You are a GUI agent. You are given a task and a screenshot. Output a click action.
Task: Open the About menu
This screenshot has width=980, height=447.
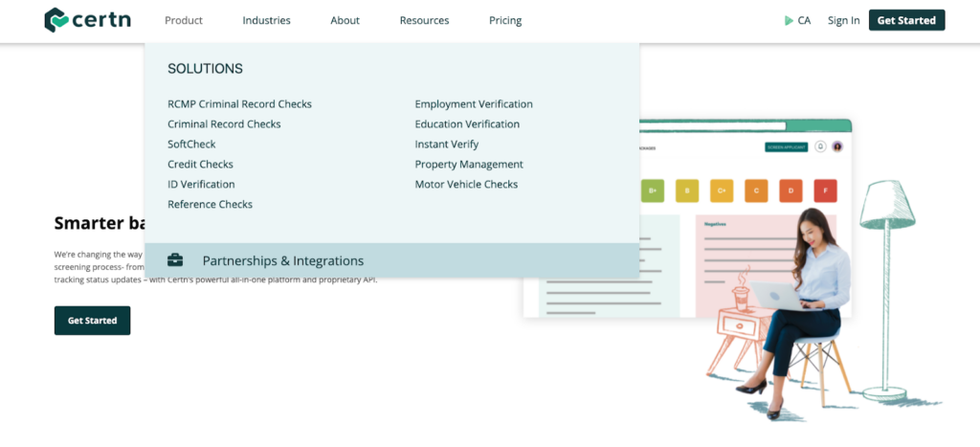[x=345, y=20]
